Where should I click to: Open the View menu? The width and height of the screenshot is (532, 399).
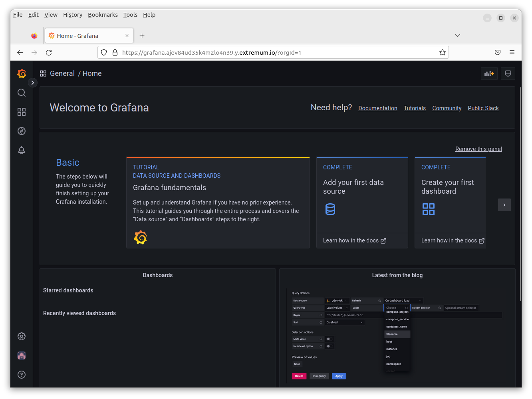point(51,15)
